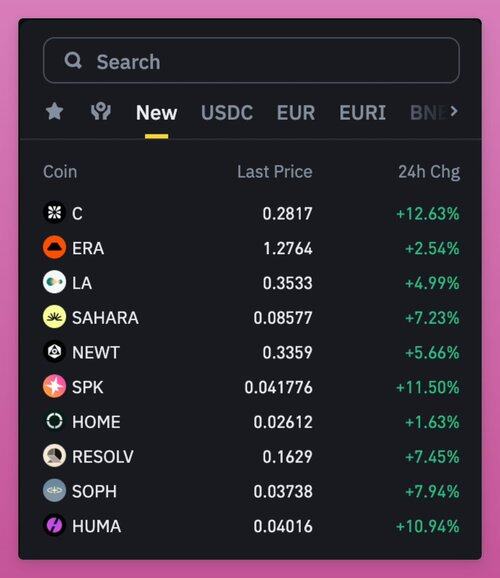Image resolution: width=500 pixels, height=578 pixels.
Task: Select the New listings tab
Action: coord(156,112)
